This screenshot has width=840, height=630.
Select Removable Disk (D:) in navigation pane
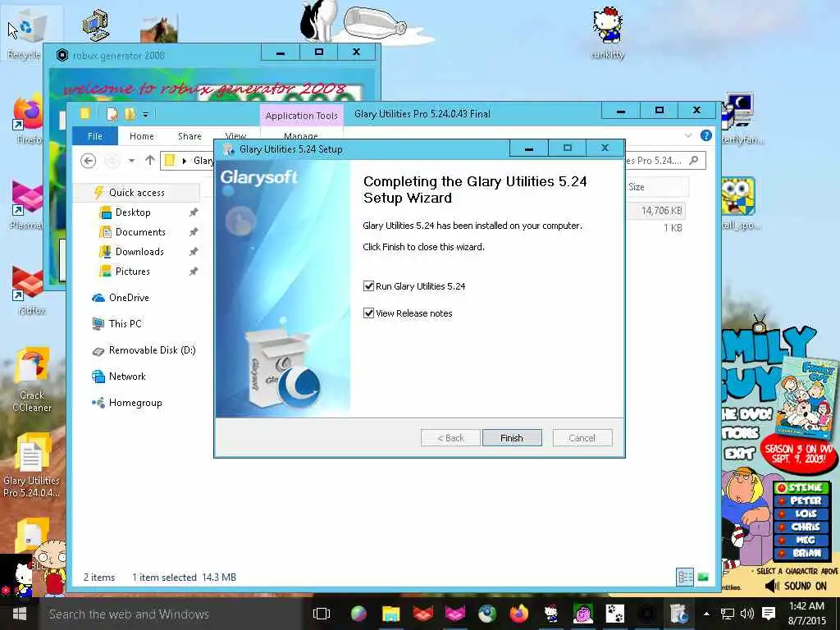point(152,350)
